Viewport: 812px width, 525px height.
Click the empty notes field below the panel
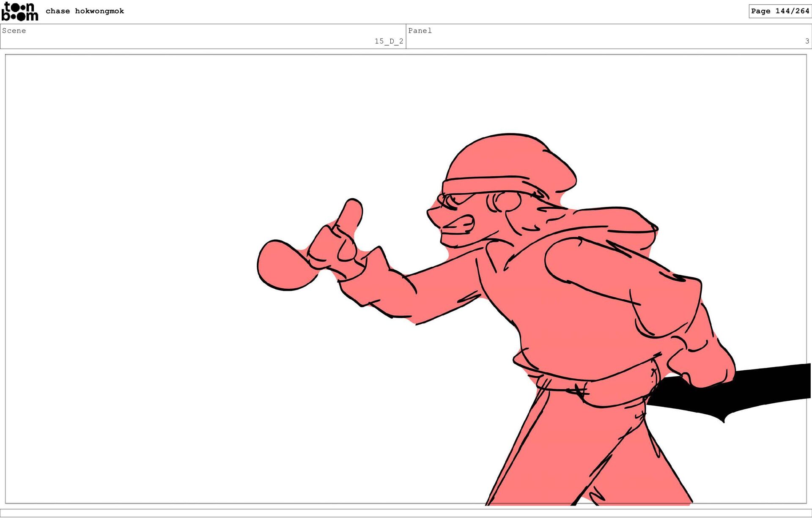[x=406, y=513]
